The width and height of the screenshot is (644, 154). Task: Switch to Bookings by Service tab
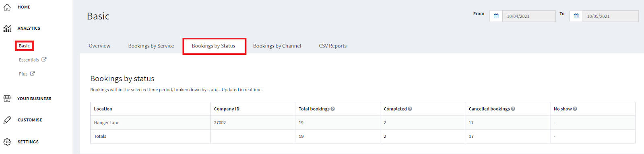point(151,46)
